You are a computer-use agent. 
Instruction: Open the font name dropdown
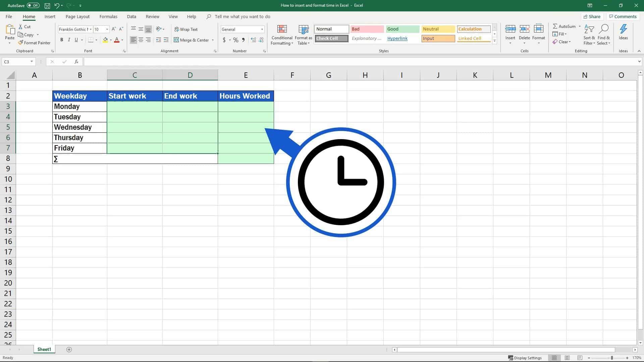(x=91, y=29)
